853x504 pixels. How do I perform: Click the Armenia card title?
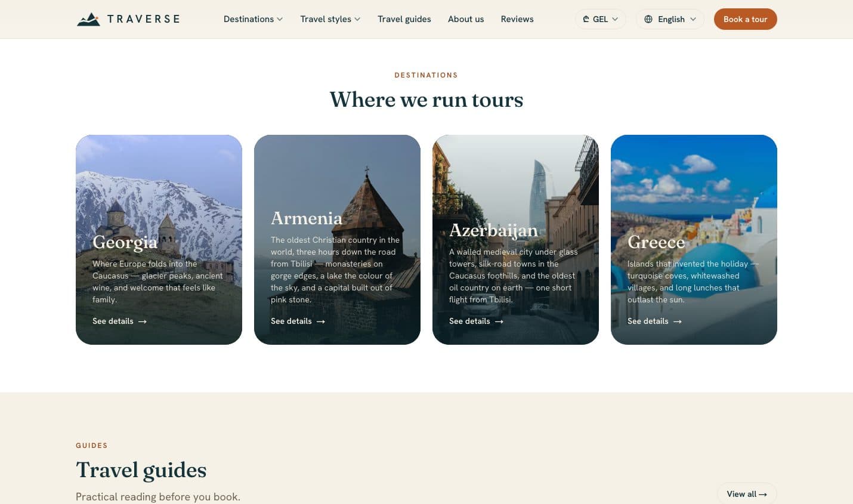307,218
